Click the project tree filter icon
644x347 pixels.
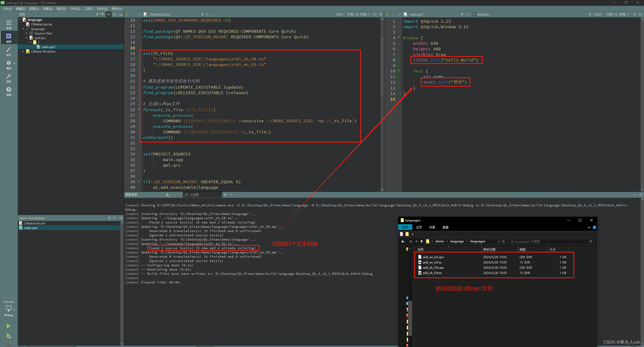(103, 14)
